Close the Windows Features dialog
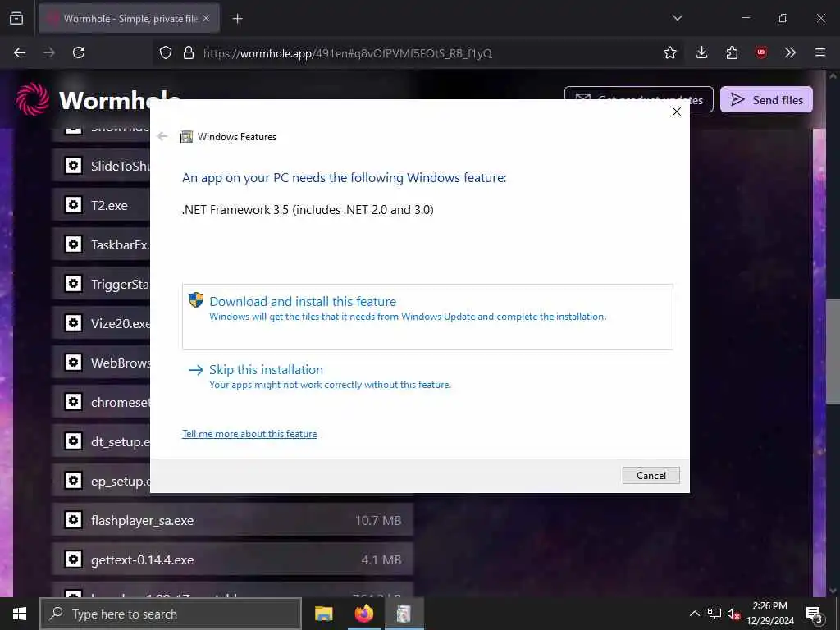Image resolution: width=840 pixels, height=630 pixels. click(x=677, y=112)
